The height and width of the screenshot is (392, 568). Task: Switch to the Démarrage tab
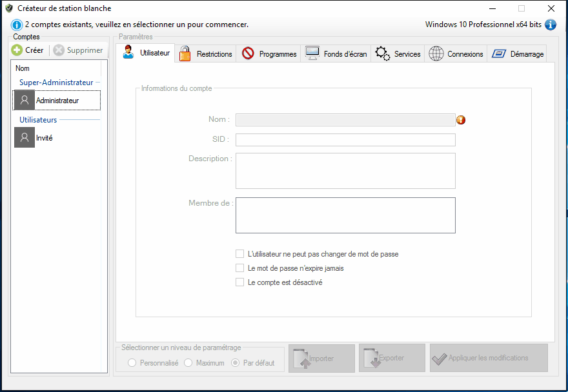pos(519,54)
